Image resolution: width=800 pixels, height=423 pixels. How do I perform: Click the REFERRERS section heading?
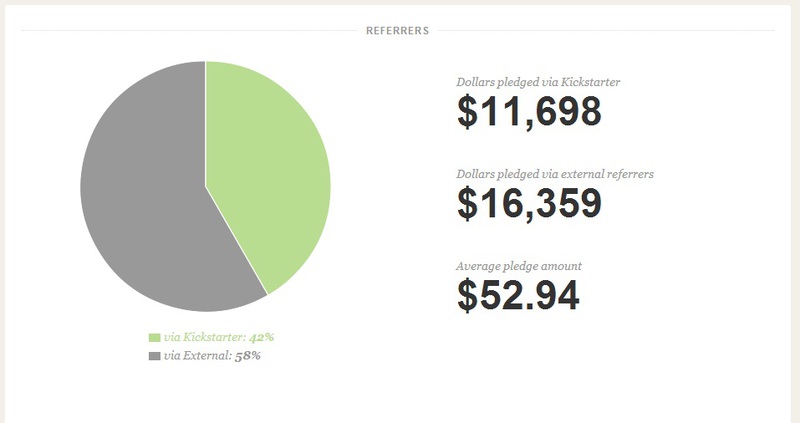pyautogui.click(x=397, y=31)
